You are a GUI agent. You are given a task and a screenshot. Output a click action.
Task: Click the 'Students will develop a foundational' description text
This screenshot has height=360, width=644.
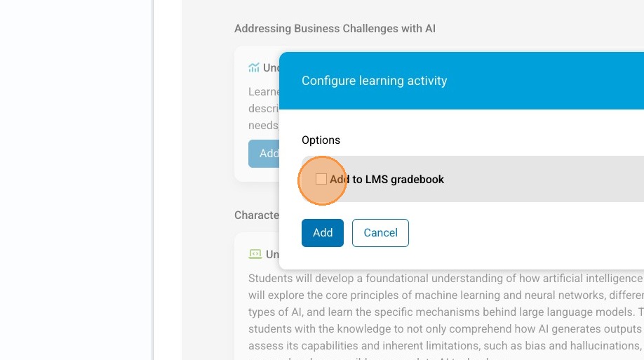point(372,279)
